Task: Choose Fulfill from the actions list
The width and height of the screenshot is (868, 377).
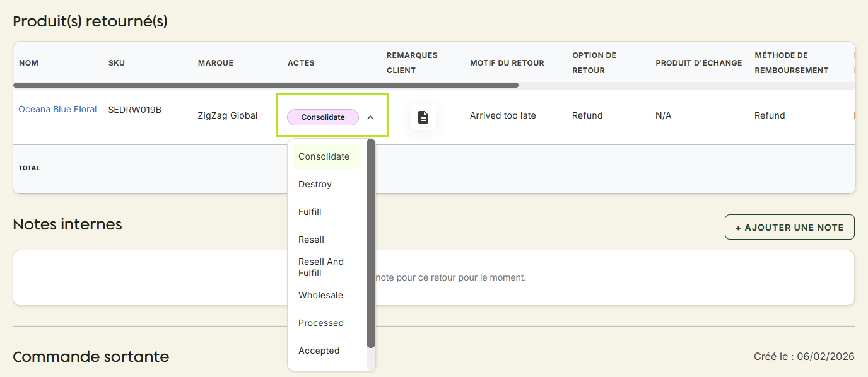Action: 327,212
